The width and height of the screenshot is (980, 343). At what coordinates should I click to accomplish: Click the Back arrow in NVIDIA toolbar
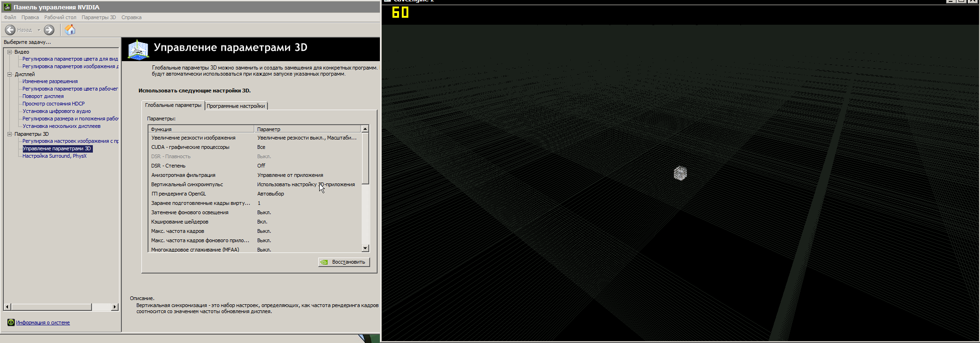(x=10, y=30)
